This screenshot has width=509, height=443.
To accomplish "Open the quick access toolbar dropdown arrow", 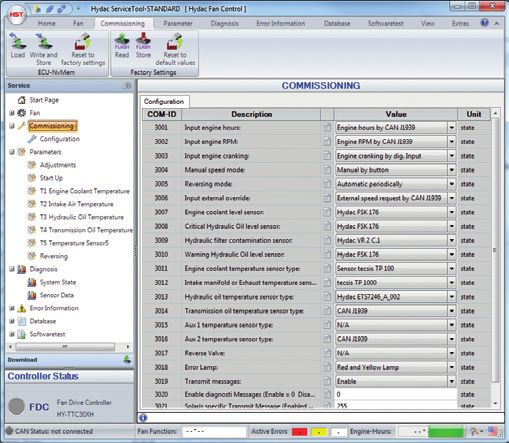I will [78, 8].
